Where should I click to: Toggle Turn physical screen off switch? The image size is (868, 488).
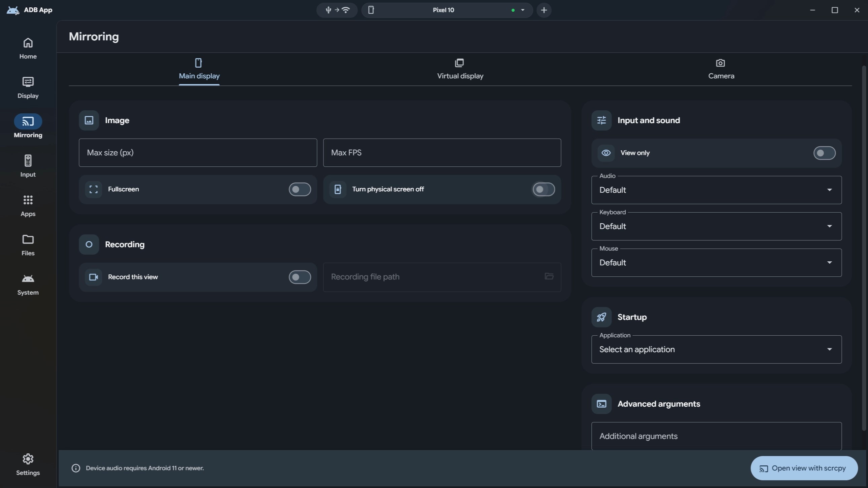[544, 189]
